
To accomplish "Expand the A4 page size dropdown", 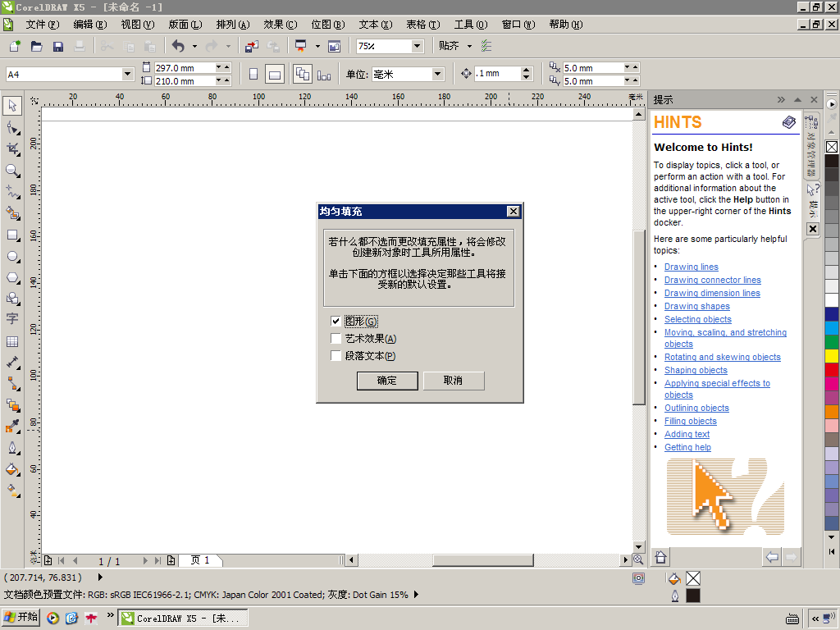I will 127,75.
